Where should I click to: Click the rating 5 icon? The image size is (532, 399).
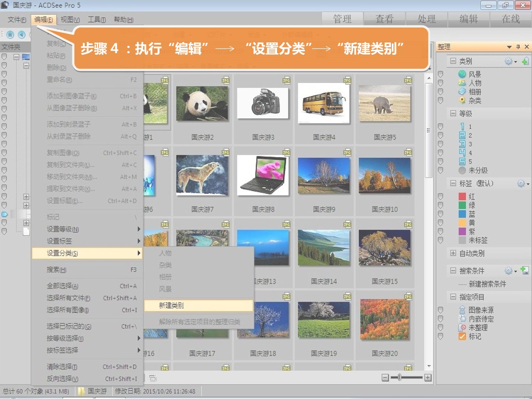point(462,161)
